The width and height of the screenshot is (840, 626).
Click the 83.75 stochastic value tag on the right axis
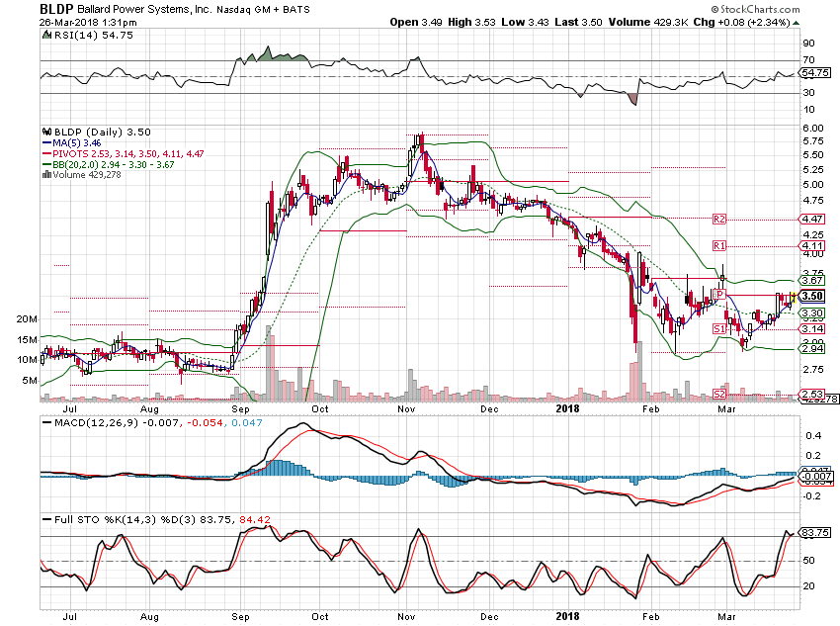[816, 532]
